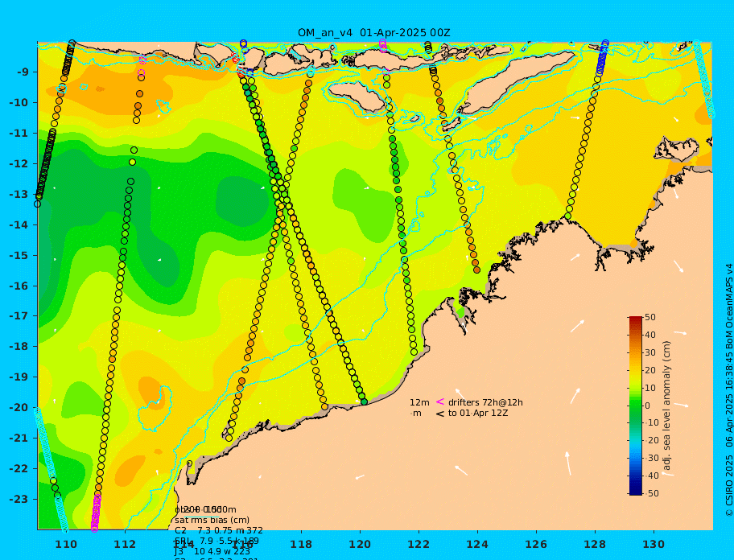Click the map title 'OM_an_v4 01-Apr-2025 00Z'
The image size is (734, 560).
374,33
